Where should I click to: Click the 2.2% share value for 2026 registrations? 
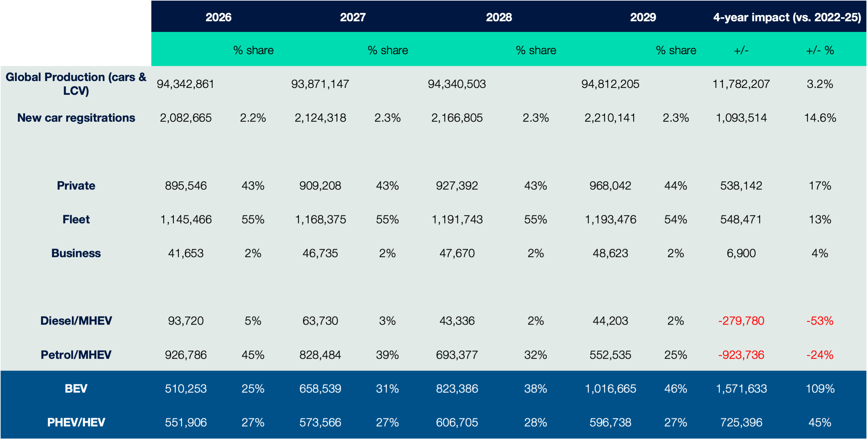tap(252, 118)
